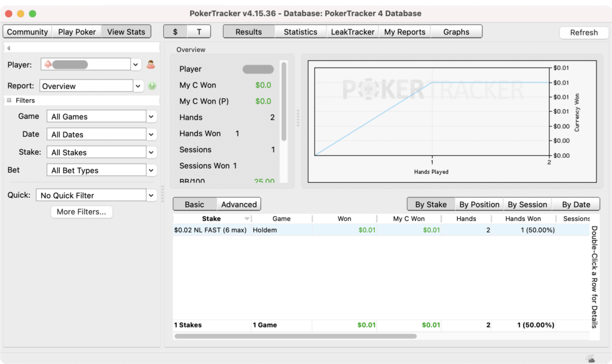Click the Game column header
Image resolution: width=612 pixels, height=364 pixels.
pyautogui.click(x=281, y=219)
